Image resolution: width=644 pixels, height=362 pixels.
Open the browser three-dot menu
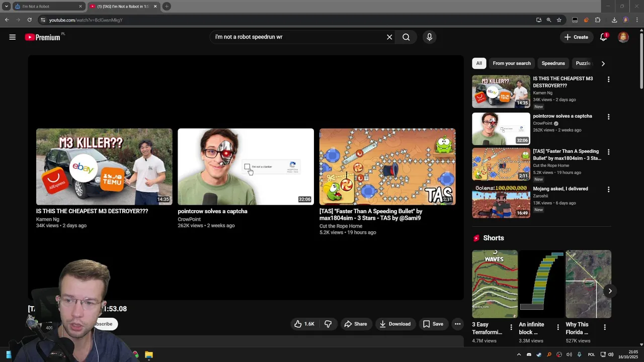point(636,20)
